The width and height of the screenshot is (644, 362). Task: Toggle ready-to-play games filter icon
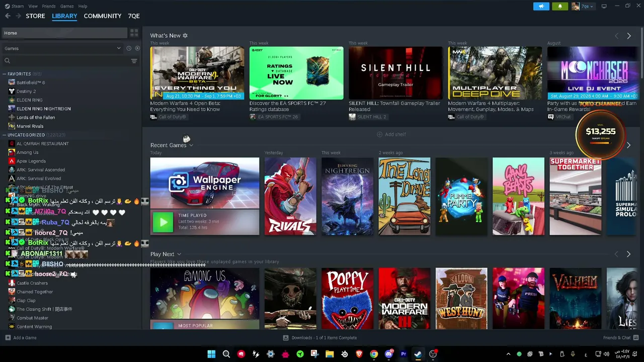pyautogui.click(x=137, y=48)
